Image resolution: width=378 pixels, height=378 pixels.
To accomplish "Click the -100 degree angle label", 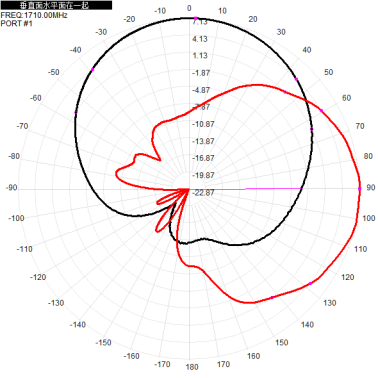I will [16, 218].
